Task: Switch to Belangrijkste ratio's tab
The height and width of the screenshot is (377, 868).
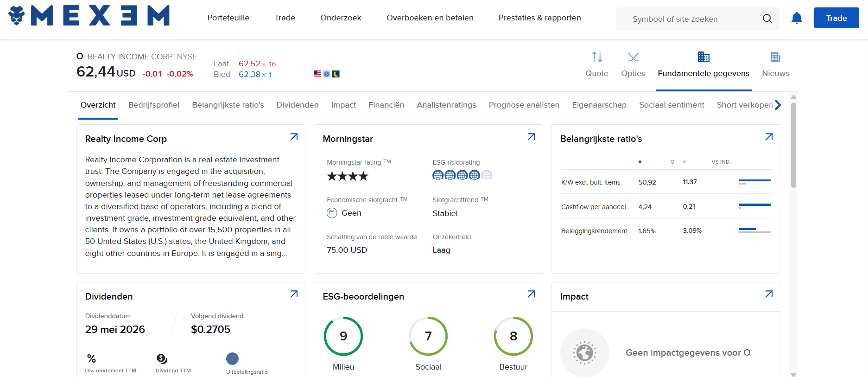Action: (x=228, y=105)
